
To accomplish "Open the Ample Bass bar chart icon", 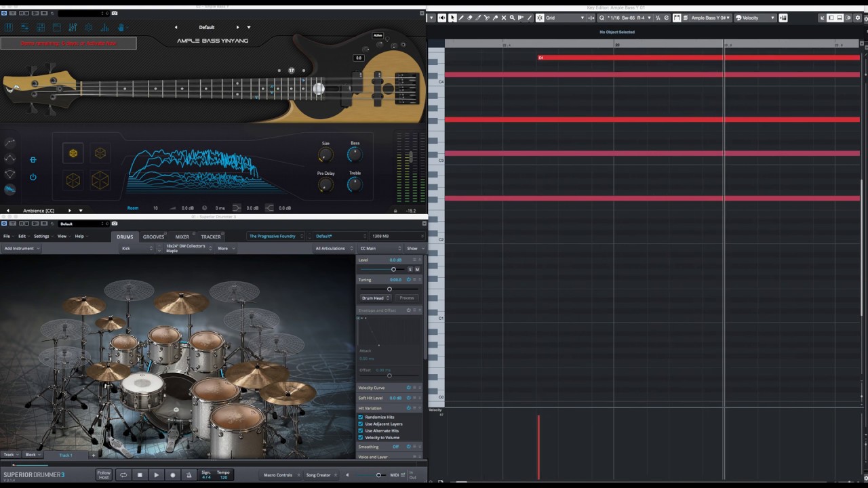I will [104, 27].
